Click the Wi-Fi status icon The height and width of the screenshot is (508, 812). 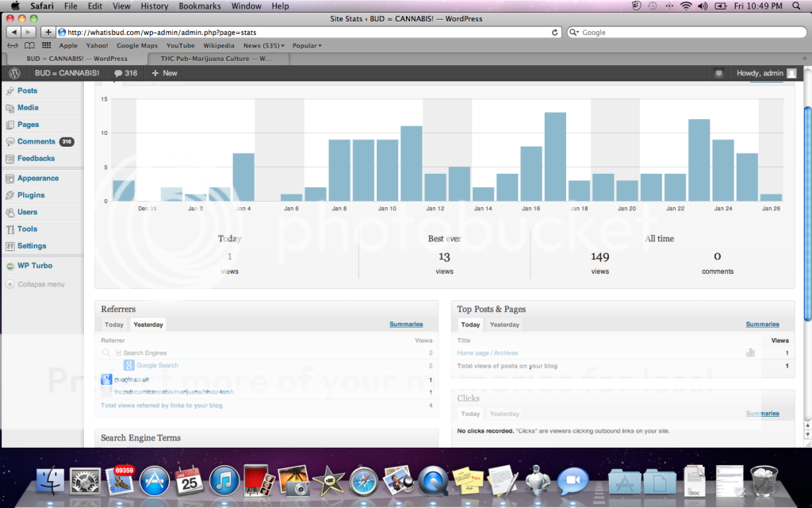pyautogui.click(x=686, y=6)
